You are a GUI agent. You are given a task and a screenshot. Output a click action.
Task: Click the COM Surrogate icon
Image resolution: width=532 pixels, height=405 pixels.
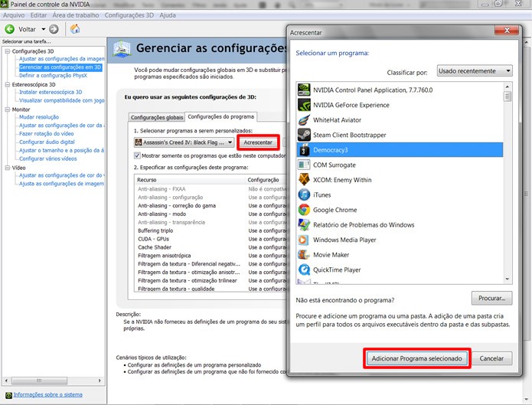[304, 165]
